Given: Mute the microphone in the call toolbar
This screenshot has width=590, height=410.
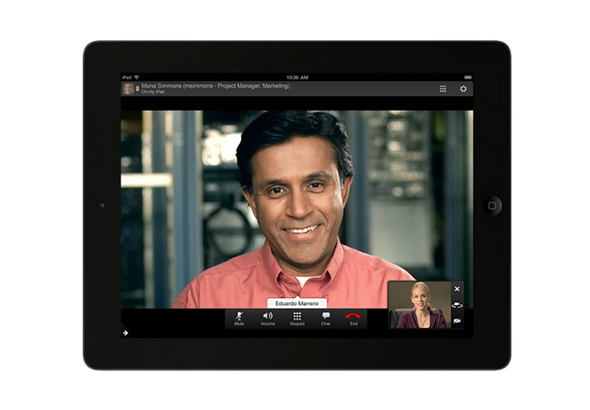Looking at the screenshot, I should tap(239, 319).
